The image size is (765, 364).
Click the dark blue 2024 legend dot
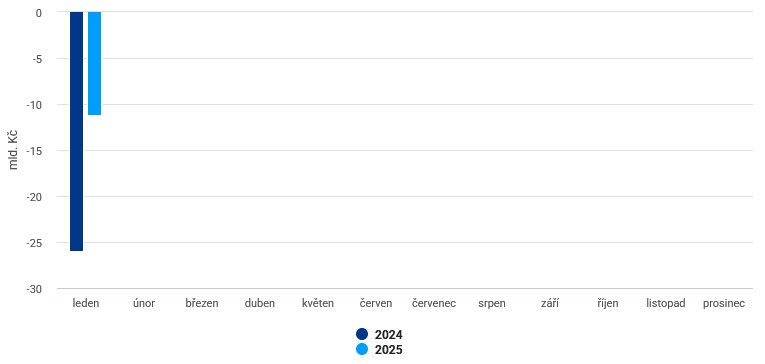tap(362, 334)
